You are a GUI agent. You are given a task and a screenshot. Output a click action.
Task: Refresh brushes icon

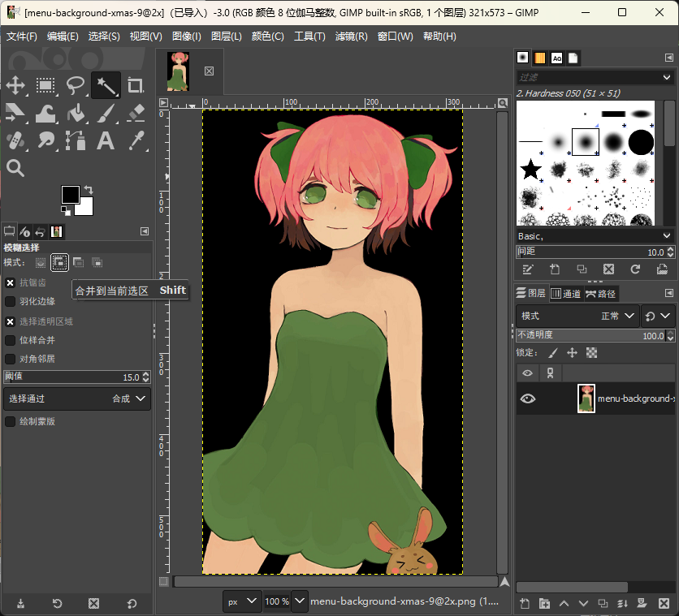pyautogui.click(x=635, y=269)
